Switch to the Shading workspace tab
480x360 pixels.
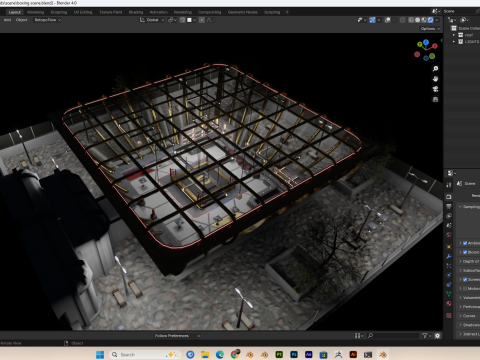(x=136, y=12)
